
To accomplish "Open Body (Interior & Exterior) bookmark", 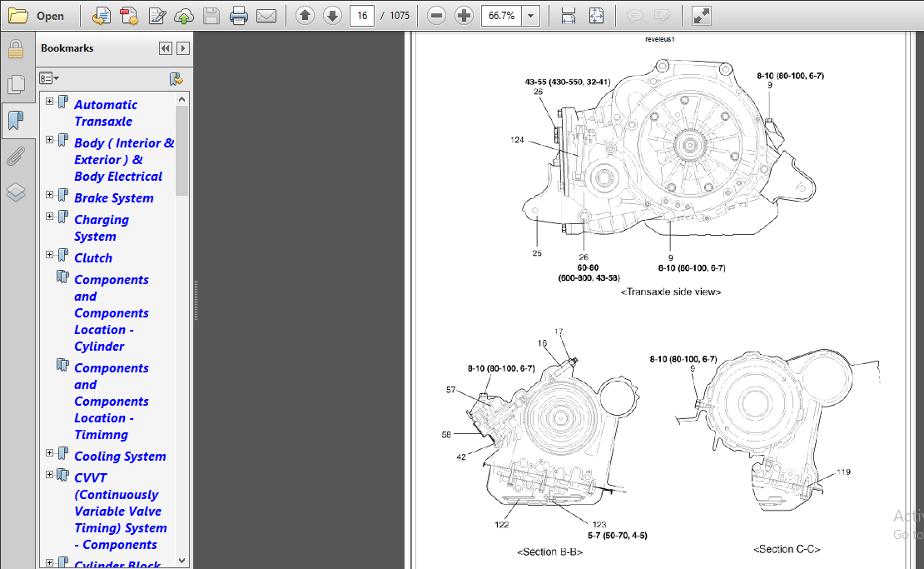I will click(x=124, y=160).
